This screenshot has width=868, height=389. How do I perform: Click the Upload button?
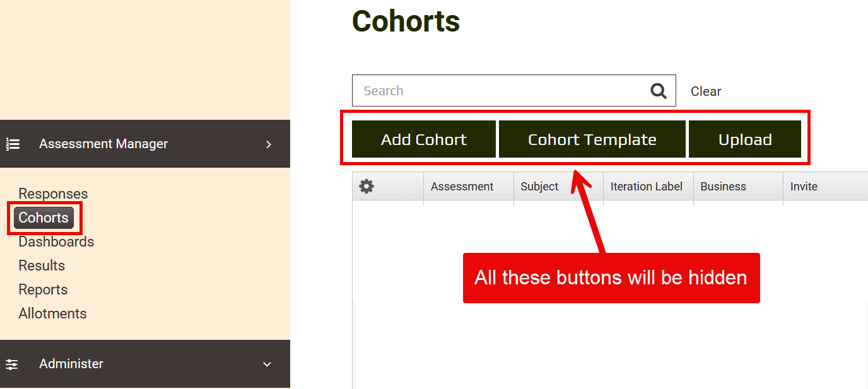point(744,139)
